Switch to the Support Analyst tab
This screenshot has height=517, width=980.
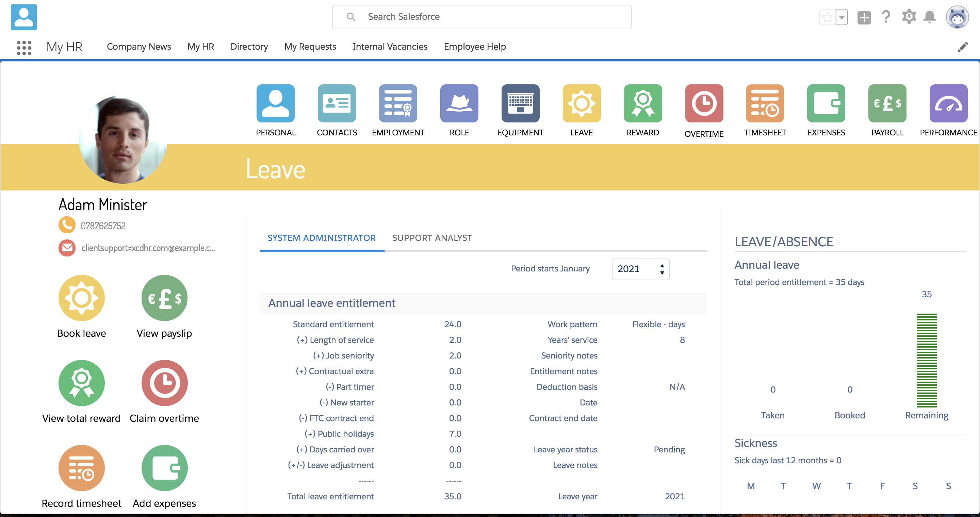pos(432,238)
